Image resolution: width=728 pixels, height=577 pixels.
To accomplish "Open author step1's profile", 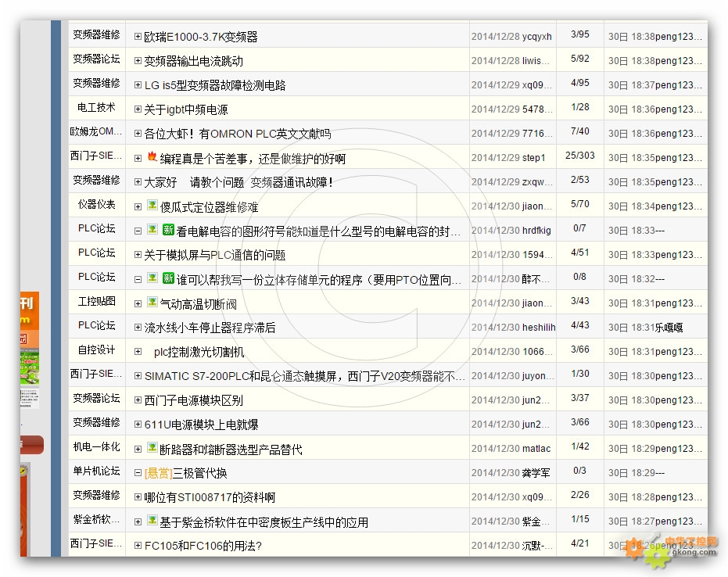I will [x=534, y=158].
